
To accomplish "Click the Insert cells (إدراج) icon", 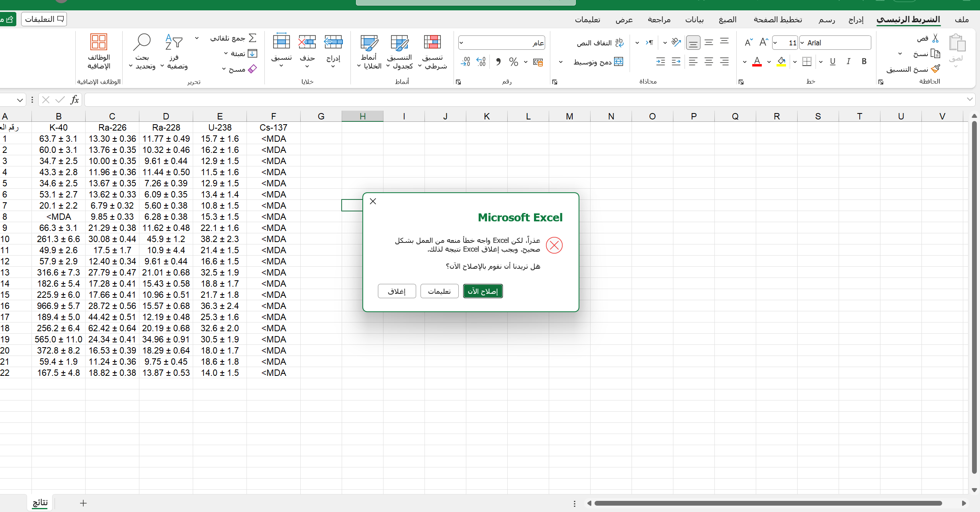I will 333,41.
